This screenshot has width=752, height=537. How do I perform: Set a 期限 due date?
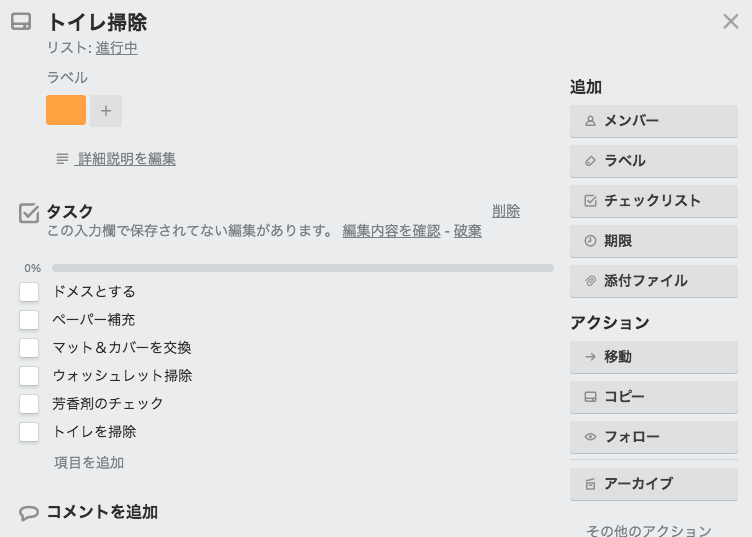pos(654,241)
